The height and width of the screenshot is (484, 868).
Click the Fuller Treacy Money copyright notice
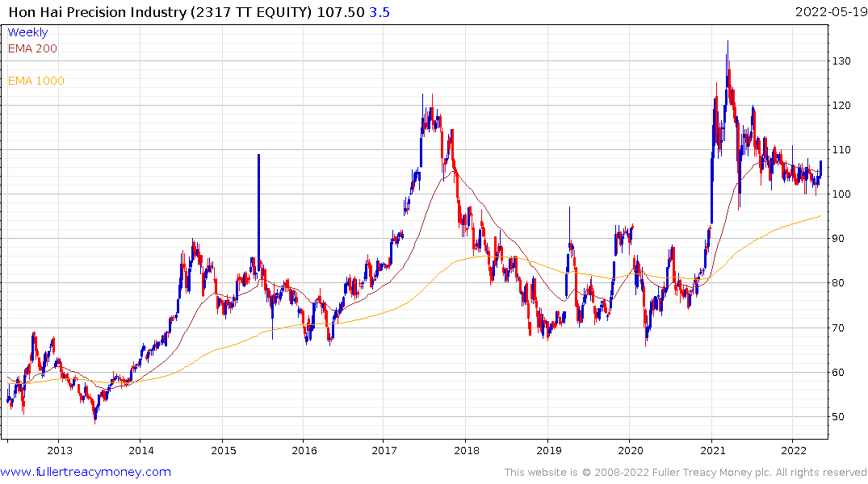pos(686,473)
